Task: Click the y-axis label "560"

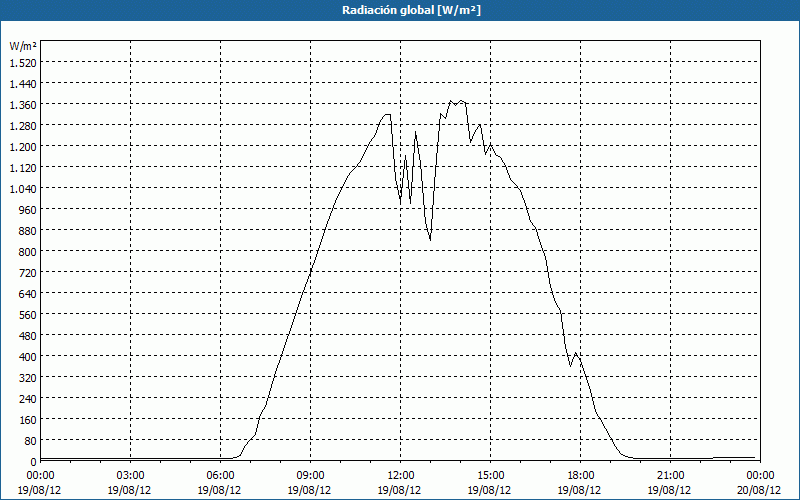Action: coord(28,315)
